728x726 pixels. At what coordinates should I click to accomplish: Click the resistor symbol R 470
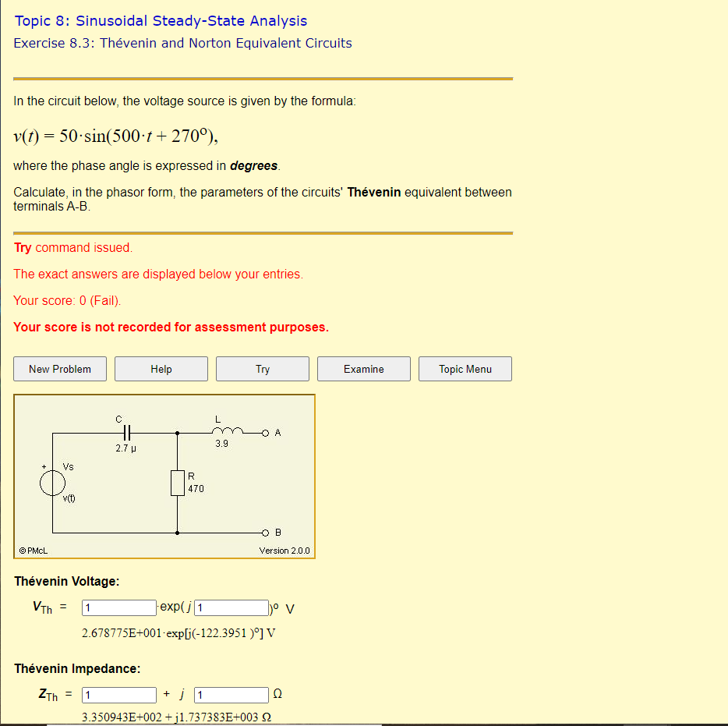coord(178,482)
